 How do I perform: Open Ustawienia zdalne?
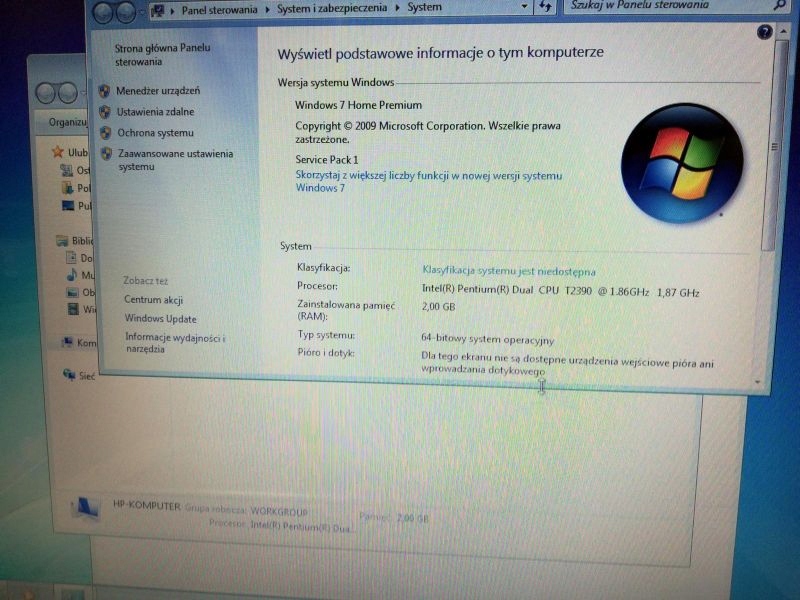pos(156,112)
